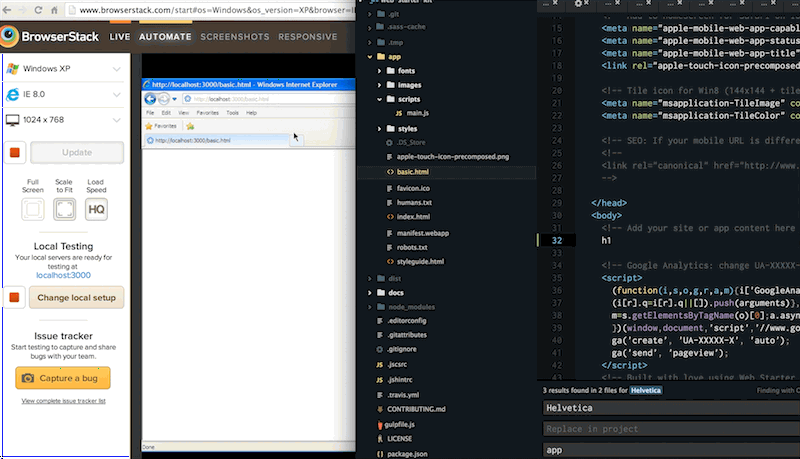Open the SCREENSHOTS tab
This screenshot has width=800, height=459.
(235, 37)
